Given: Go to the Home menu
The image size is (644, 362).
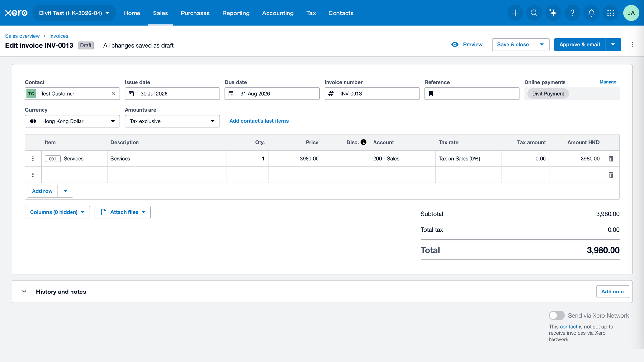Looking at the screenshot, I should pos(132,13).
